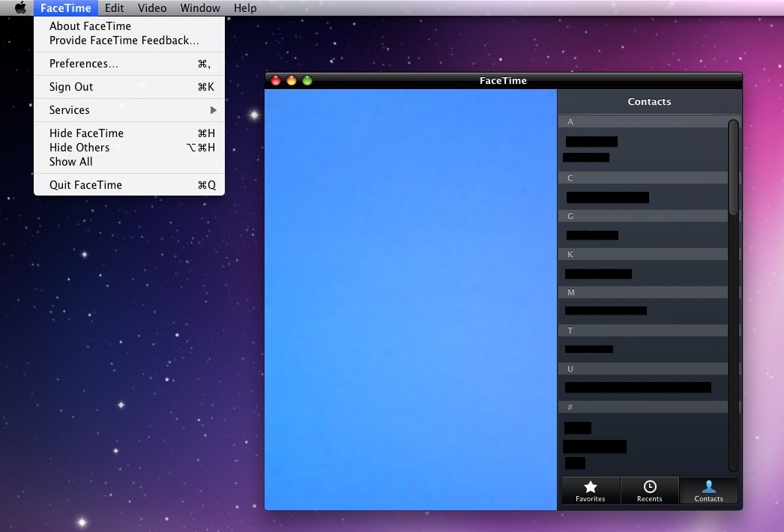Viewport: 784px width, 532px height.
Task: Click the K section header in Contacts
Action: (x=643, y=254)
